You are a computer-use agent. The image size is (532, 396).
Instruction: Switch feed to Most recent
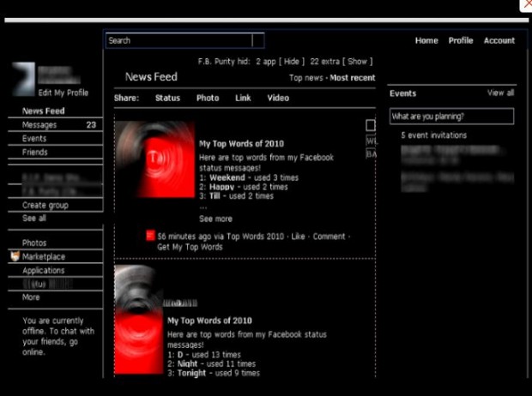point(353,78)
